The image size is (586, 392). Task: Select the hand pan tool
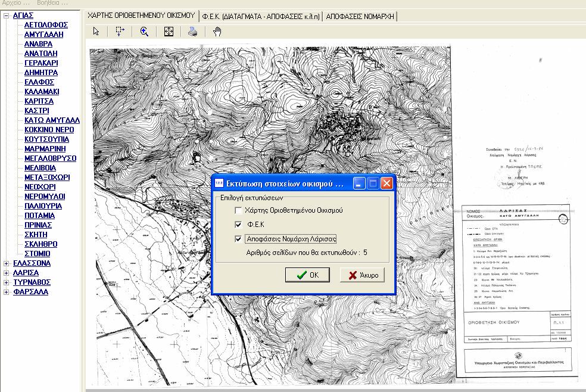click(217, 32)
